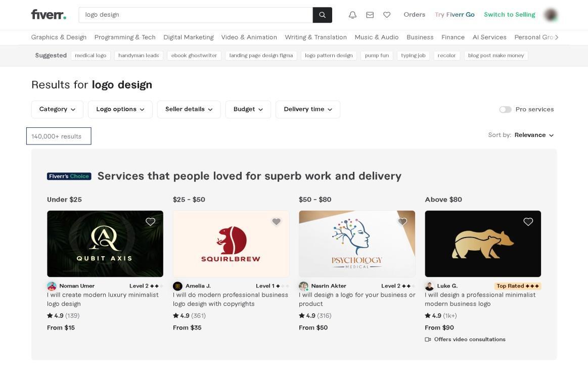This screenshot has height=376, width=588.
Task: Click the Switch to Selling link
Action: tap(509, 15)
